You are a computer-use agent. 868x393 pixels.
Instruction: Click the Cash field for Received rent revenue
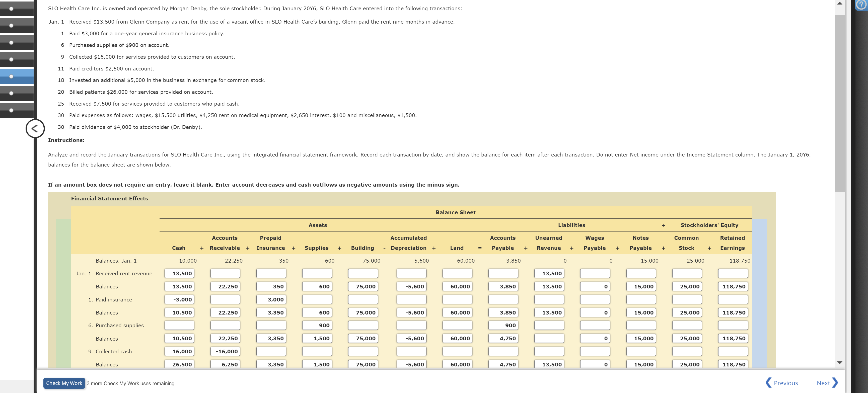click(x=179, y=273)
